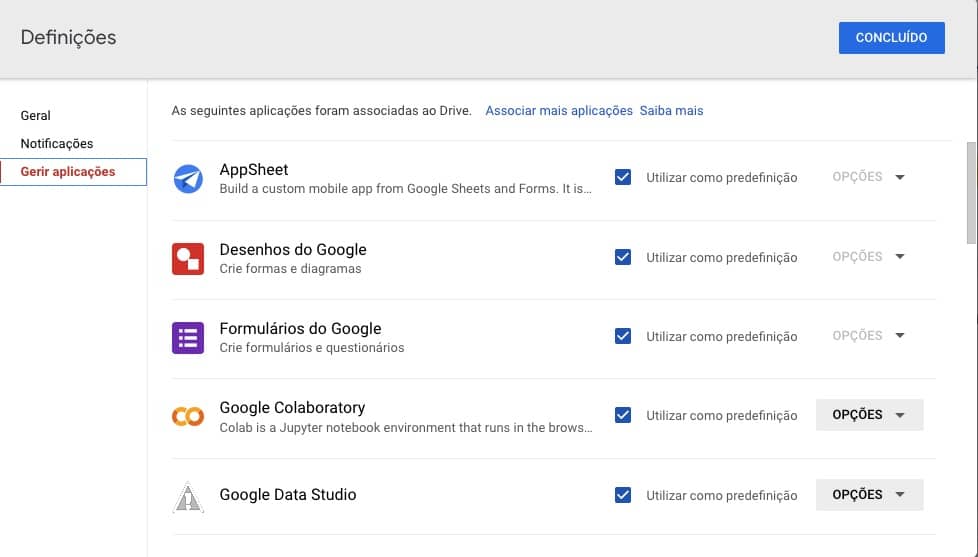The image size is (978, 557).
Task: Open OPÇÕES dropdown for Formulários do Google
Action: click(869, 336)
